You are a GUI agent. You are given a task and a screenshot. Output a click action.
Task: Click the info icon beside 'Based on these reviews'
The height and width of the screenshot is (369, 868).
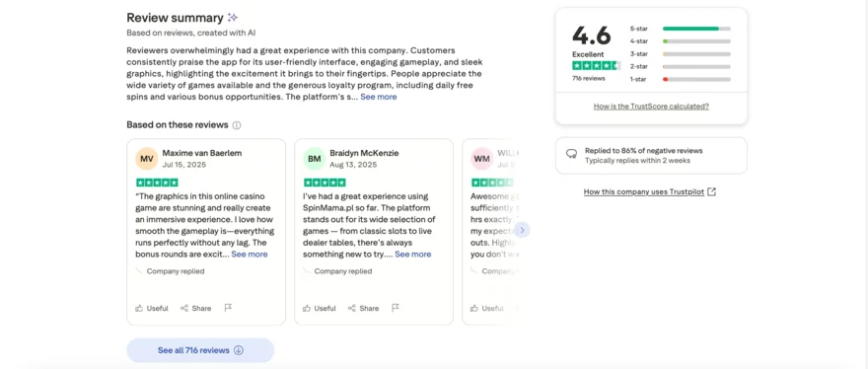pyautogui.click(x=237, y=125)
